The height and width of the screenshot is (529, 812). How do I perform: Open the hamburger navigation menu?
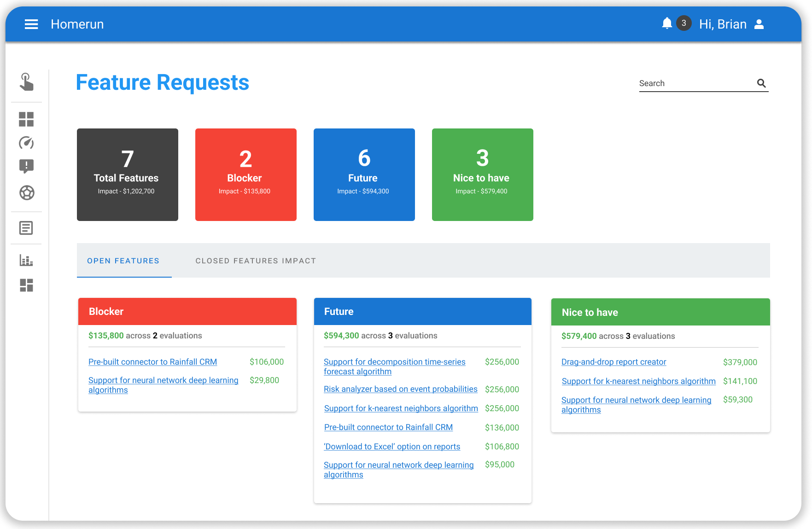31,24
